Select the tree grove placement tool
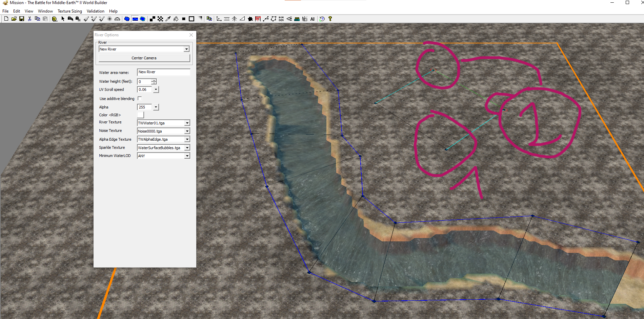Image resolution: width=644 pixels, height=319 pixels. 234,19
